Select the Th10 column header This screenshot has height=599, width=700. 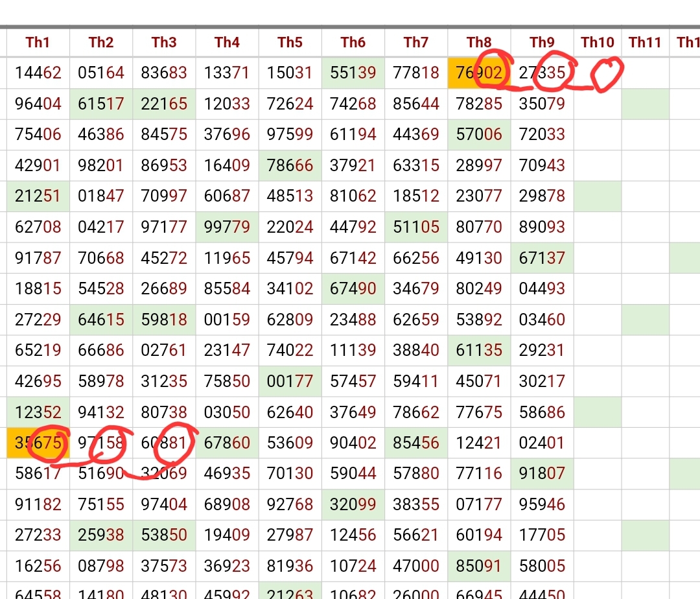(597, 43)
